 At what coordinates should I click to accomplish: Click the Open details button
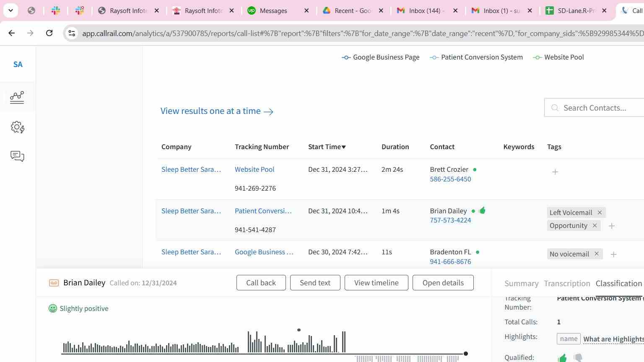pos(443,283)
